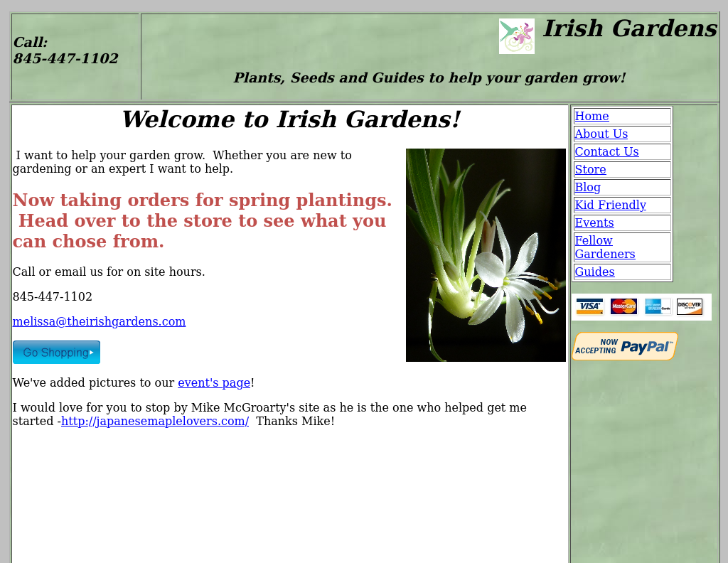Click the melissa@theirishgardens.com email link
This screenshot has width=728, height=563.
coord(99,322)
